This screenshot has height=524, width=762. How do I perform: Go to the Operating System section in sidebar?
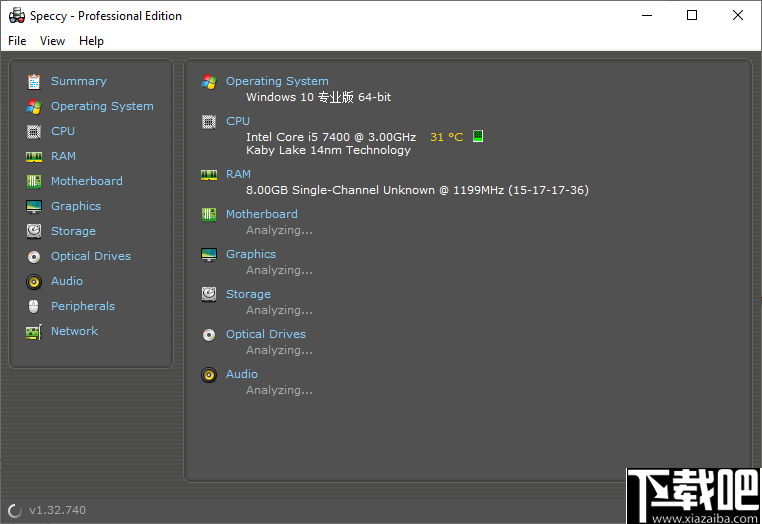pos(102,106)
